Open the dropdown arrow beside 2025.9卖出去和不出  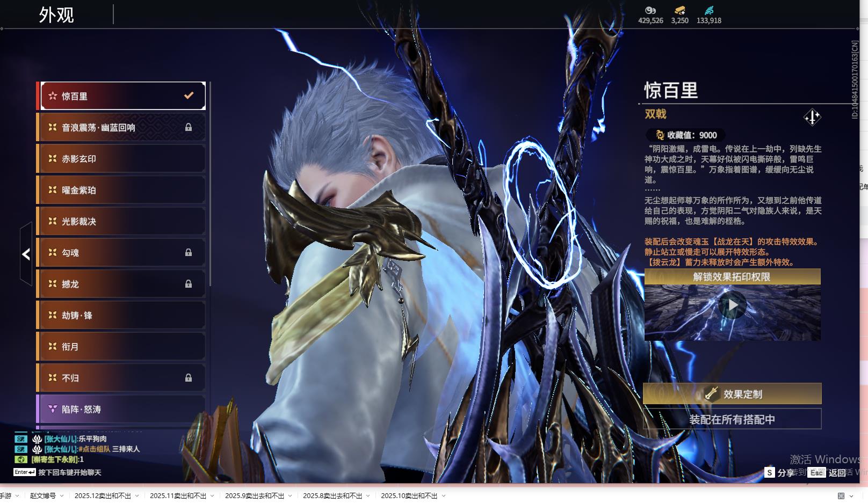(x=290, y=496)
